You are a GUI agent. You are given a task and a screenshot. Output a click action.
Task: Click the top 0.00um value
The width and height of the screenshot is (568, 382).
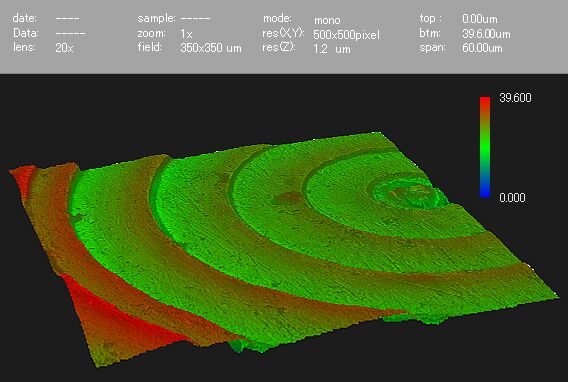(x=480, y=19)
